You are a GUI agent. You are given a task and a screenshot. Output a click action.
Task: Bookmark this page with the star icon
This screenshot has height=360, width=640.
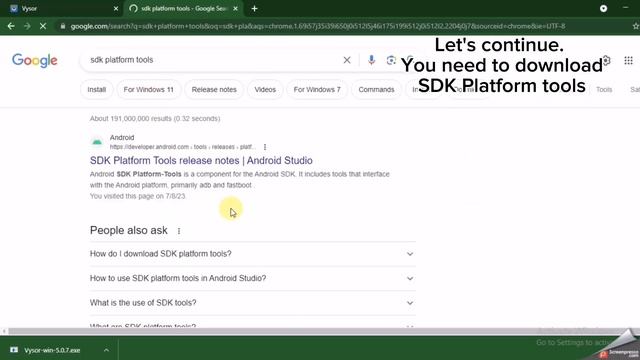636,26
